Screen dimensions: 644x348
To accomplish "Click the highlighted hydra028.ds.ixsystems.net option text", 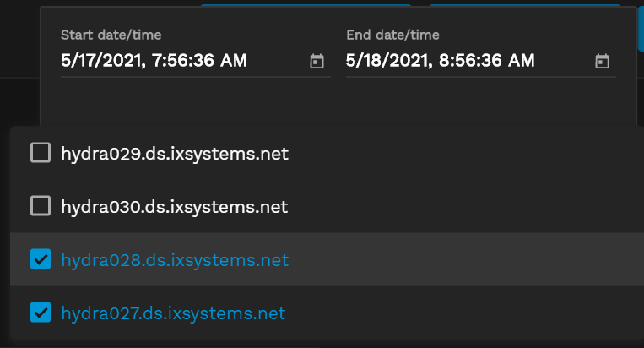I will pyautogui.click(x=175, y=260).
